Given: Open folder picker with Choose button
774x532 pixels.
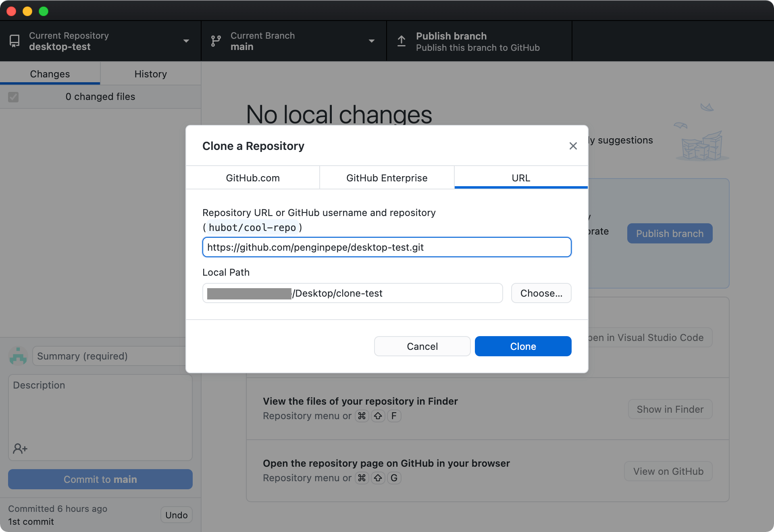Looking at the screenshot, I should coord(541,293).
